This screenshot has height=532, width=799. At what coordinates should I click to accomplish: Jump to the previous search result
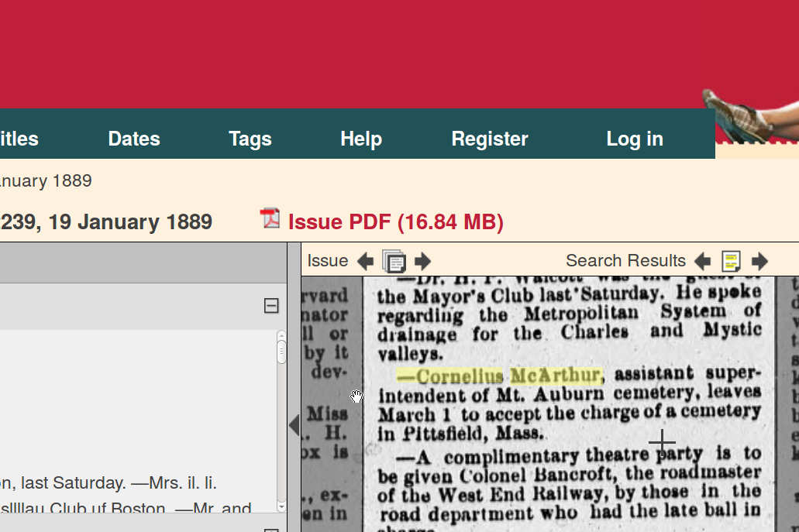pyautogui.click(x=702, y=261)
